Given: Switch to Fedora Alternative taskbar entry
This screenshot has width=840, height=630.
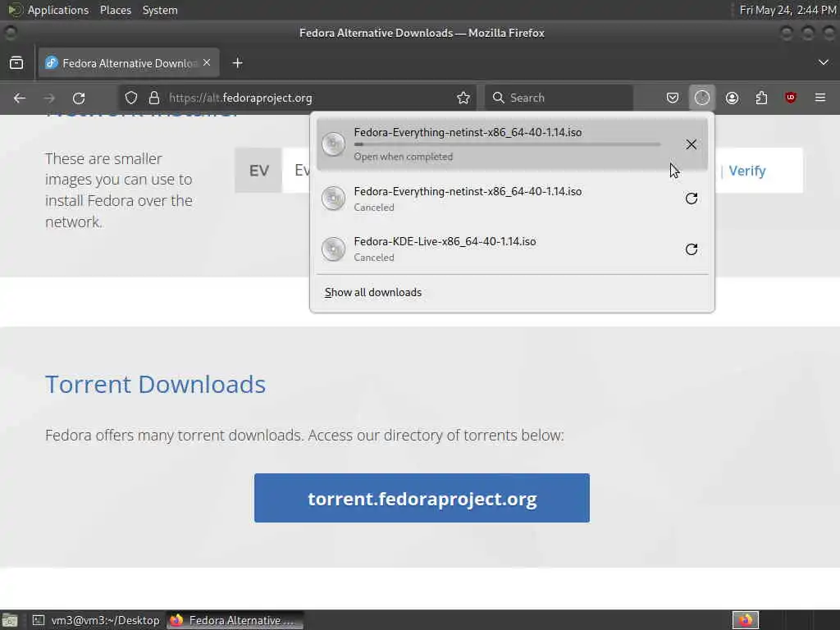Looking at the screenshot, I should click(234, 620).
